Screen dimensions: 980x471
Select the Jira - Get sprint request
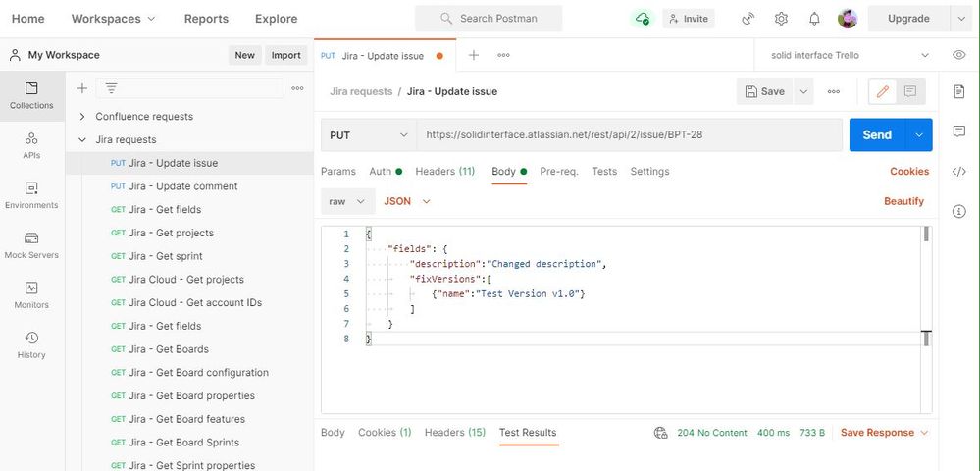[165, 256]
